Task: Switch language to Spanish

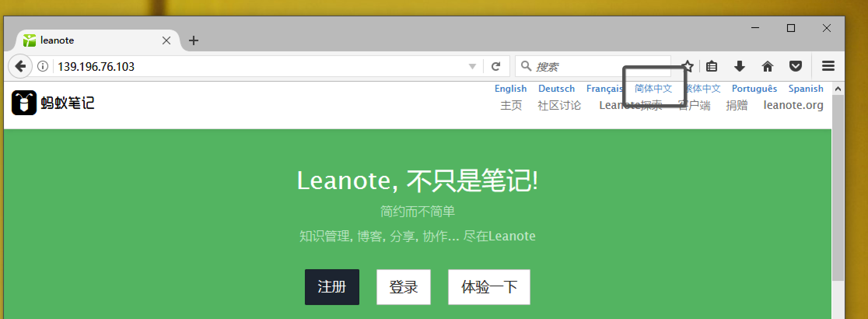Action: pos(806,89)
